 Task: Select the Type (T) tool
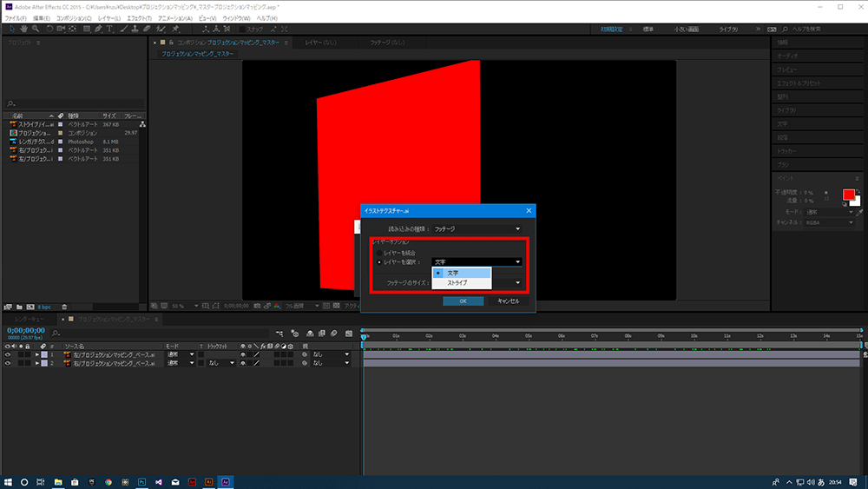(111, 29)
